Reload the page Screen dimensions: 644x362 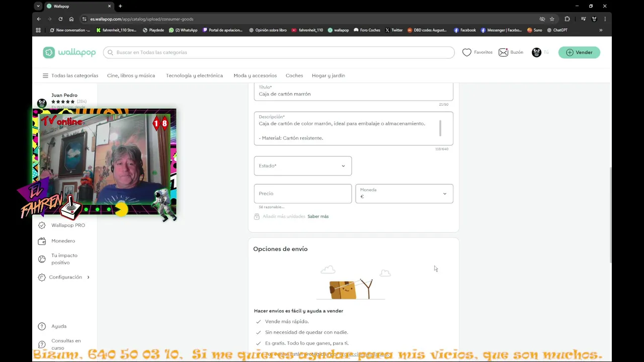[60, 19]
